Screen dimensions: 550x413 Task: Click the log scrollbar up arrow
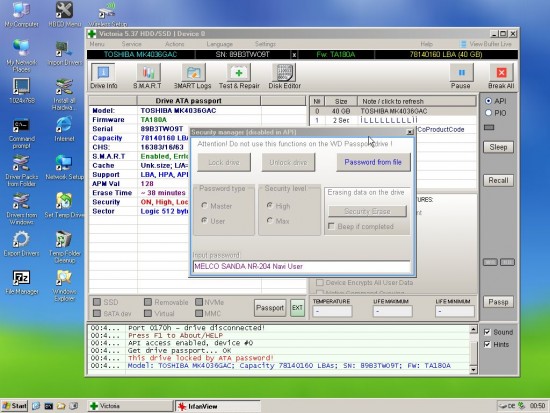(473, 329)
